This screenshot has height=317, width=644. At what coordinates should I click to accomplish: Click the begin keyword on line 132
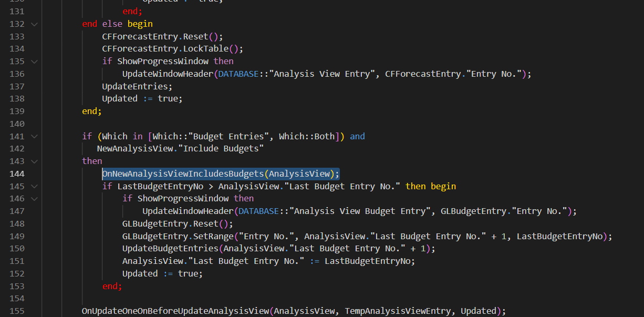[140, 23]
